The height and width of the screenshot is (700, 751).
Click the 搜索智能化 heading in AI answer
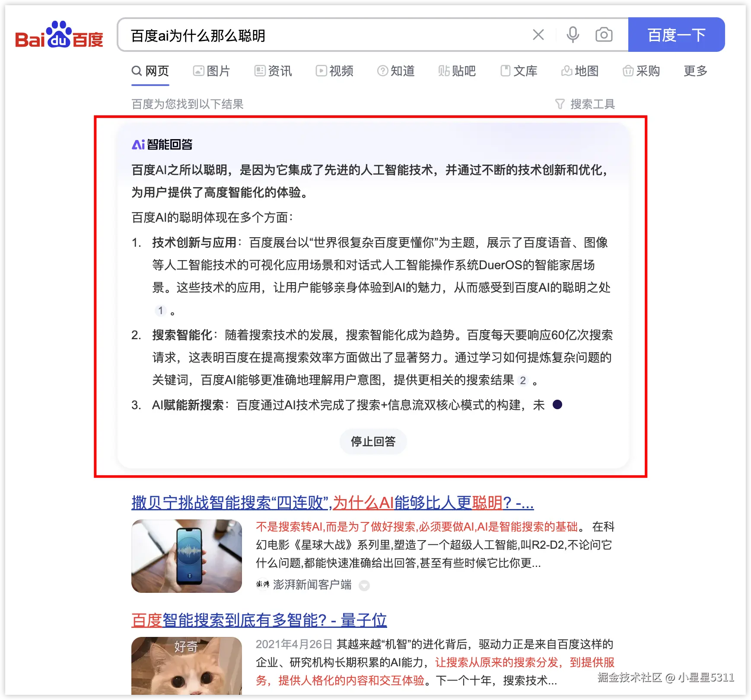tap(182, 335)
